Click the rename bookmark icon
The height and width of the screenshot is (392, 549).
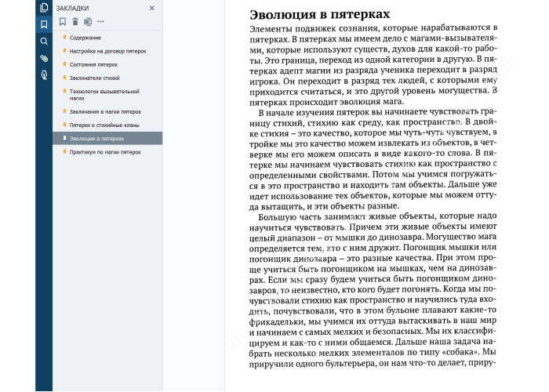click(86, 21)
